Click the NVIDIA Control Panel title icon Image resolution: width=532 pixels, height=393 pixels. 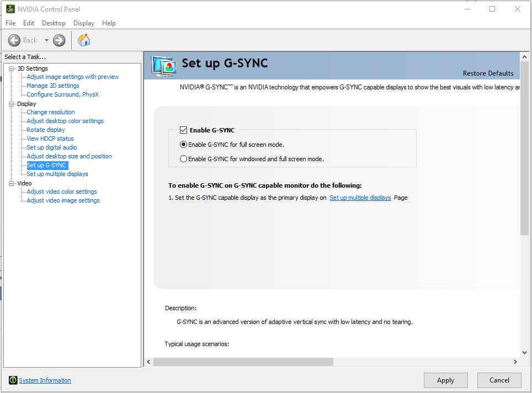click(x=10, y=9)
